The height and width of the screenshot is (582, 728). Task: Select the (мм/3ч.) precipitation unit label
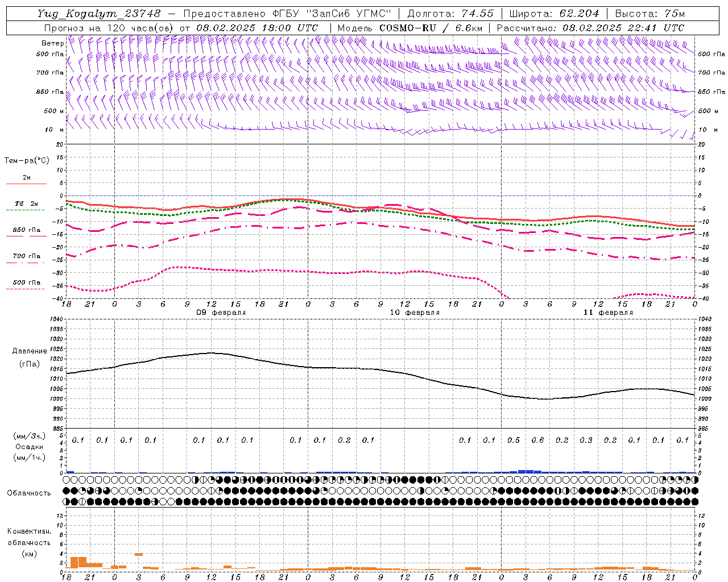tap(30, 436)
